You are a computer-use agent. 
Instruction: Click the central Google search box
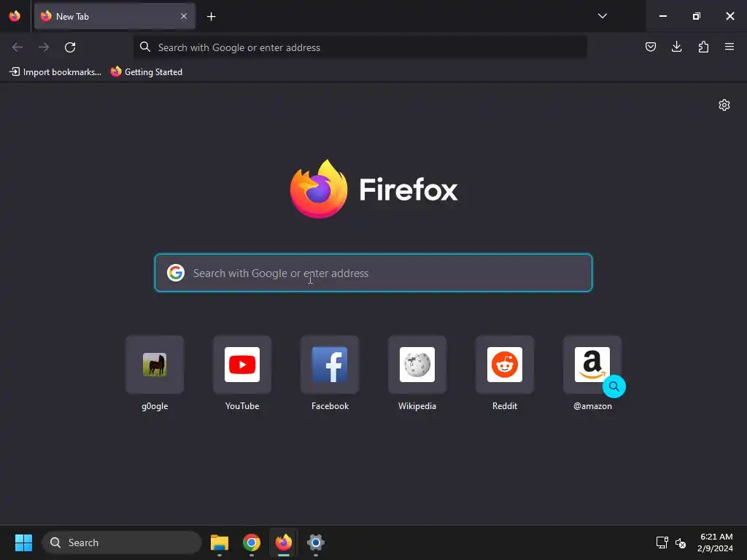(x=373, y=273)
